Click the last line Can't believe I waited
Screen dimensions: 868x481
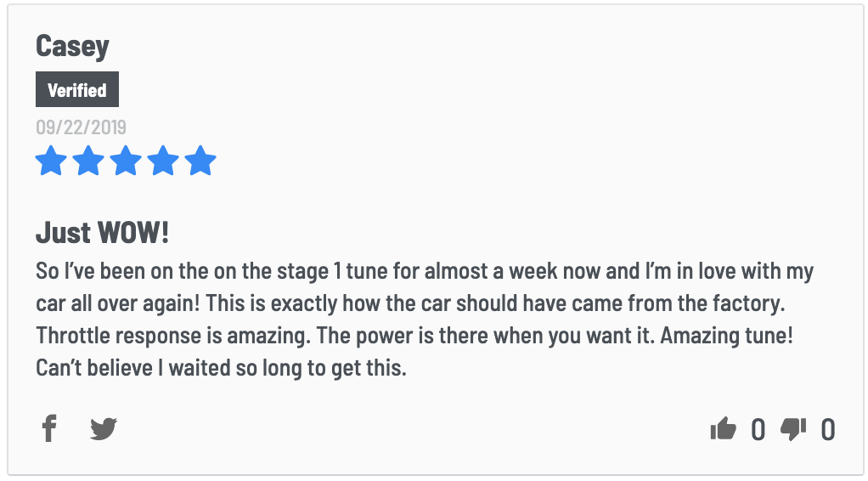[221, 368]
